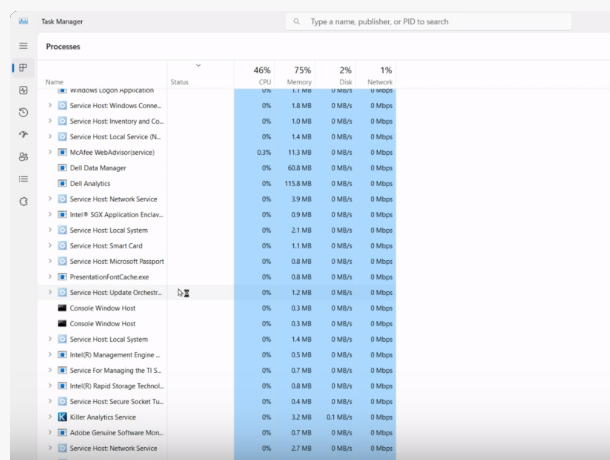Click the Killer Analytics Service icon

(62, 417)
